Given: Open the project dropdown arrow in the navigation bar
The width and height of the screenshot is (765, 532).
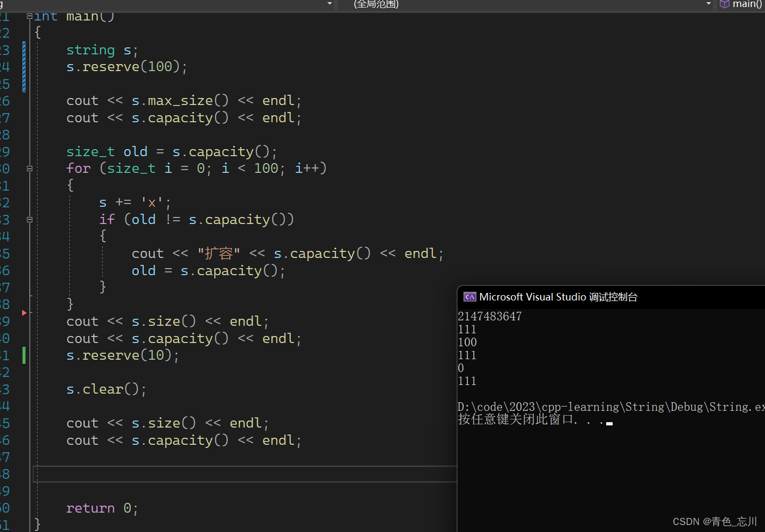Looking at the screenshot, I should click(329, 4).
